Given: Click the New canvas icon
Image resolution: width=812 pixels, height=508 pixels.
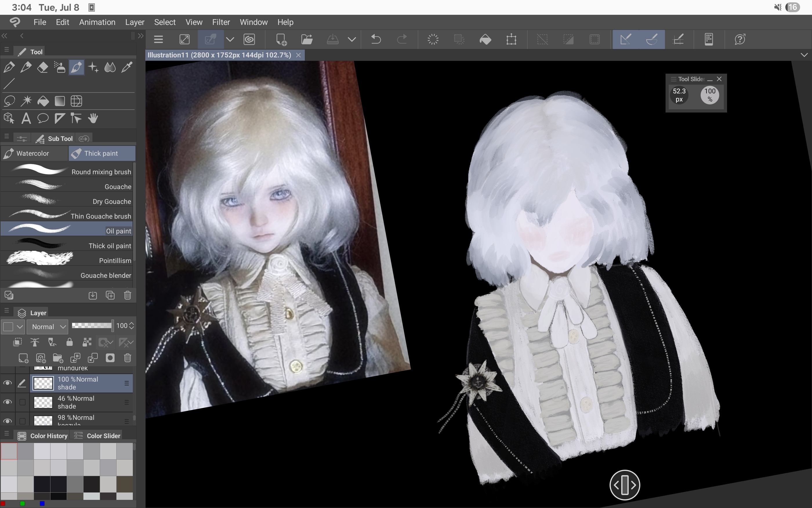Looking at the screenshot, I should click(x=281, y=39).
